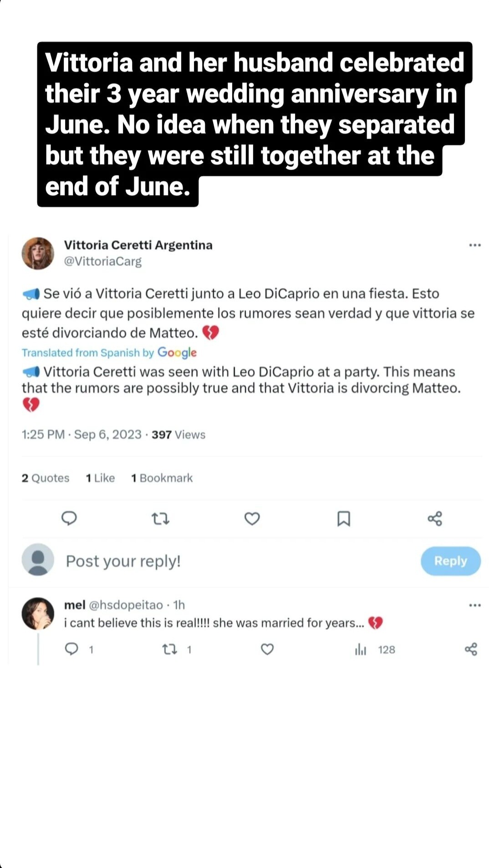Screen dimensions: 489x868
Task: Open mel's profile avatar
Action: [38, 613]
